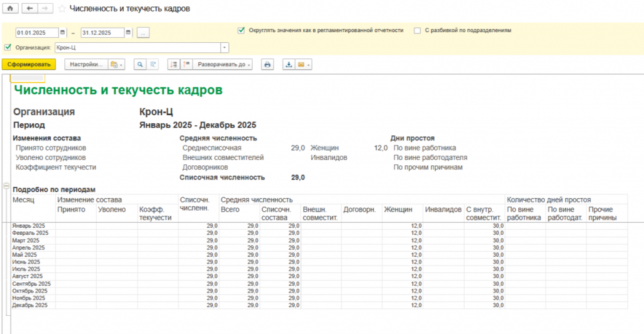Open calendar for the end date
644x334 pixels.
coord(128,32)
